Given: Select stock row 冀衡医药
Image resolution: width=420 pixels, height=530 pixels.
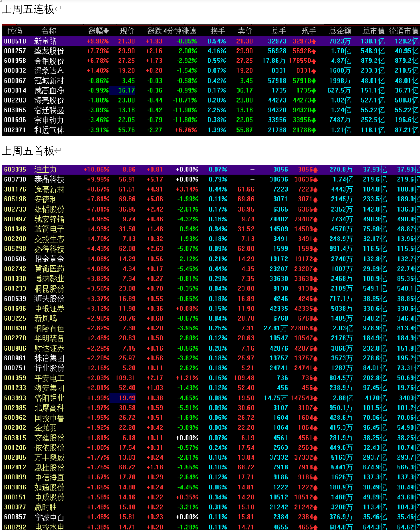Looking at the screenshot, I should 211,269.
